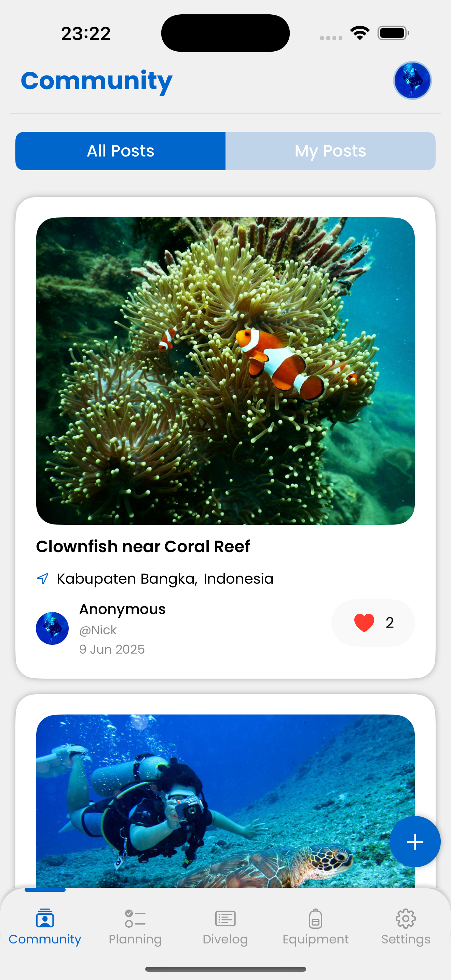Tap the Community page heading
The image size is (451, 980).
point(97,81)
